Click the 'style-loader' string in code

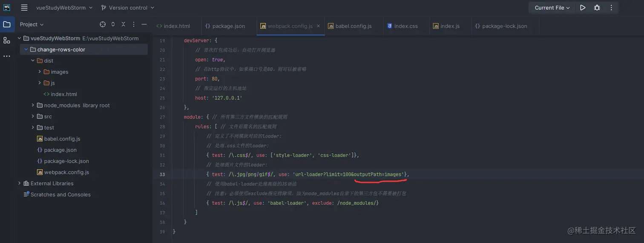coord(293,155)
